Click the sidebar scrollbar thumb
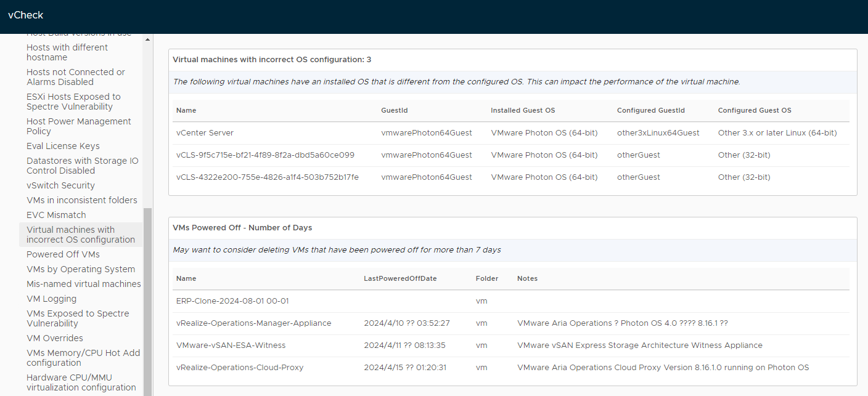 tap(147, 302)
